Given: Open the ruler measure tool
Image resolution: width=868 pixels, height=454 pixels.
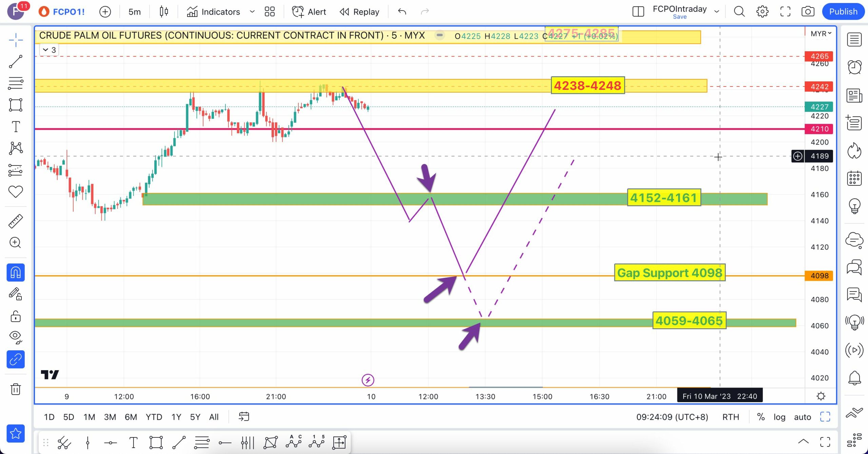Looking at the screenshot, I should 16,221.
